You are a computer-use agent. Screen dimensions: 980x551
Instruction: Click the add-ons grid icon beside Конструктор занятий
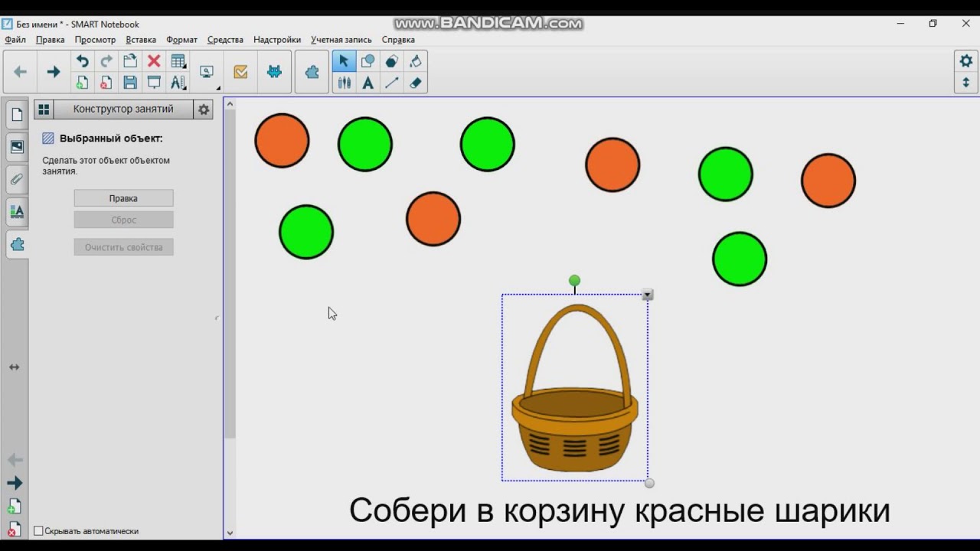(44, 109)
